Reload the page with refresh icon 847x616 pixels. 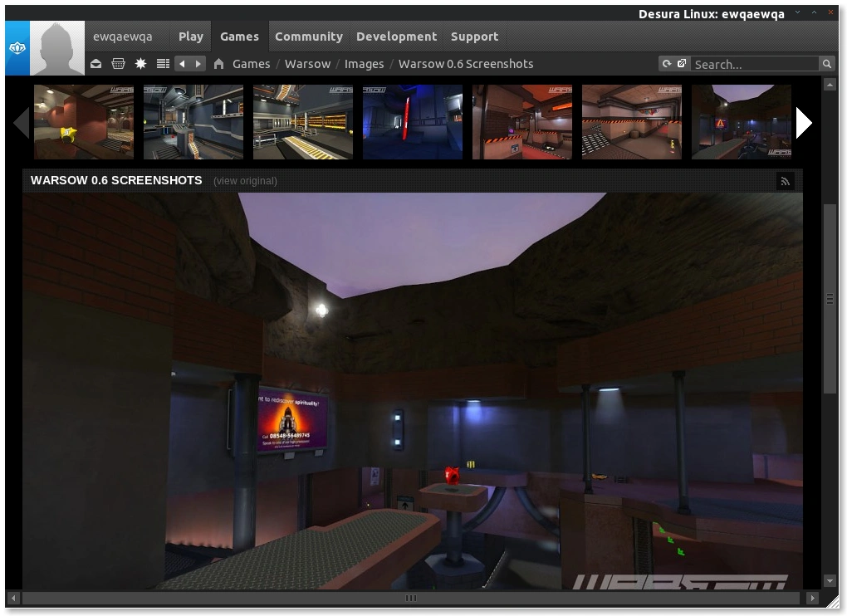pyautogui.click(x=667, y=64)
